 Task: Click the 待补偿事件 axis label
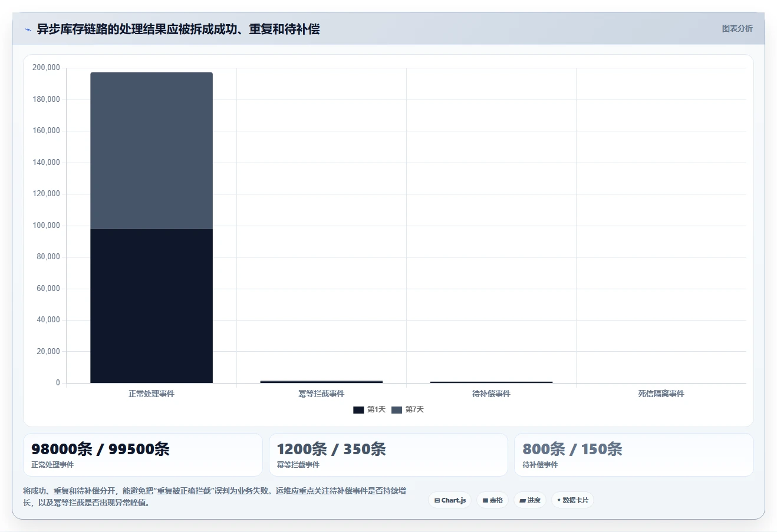point(491,394)
